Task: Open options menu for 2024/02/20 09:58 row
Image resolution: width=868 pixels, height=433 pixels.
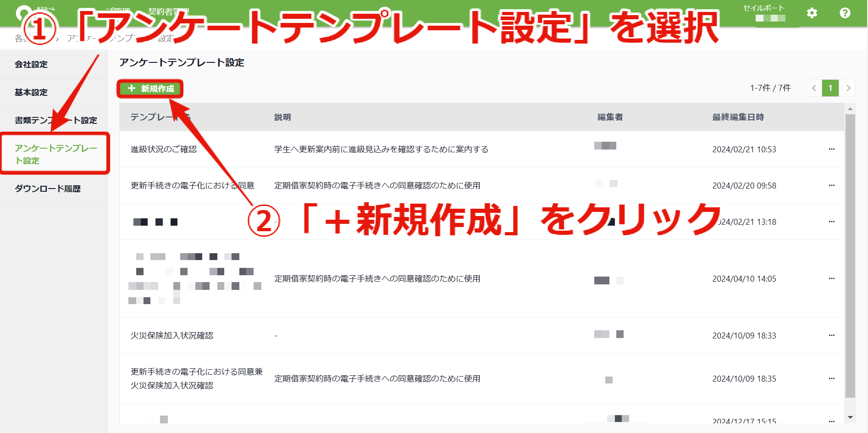Action: [x=831, y=185]
